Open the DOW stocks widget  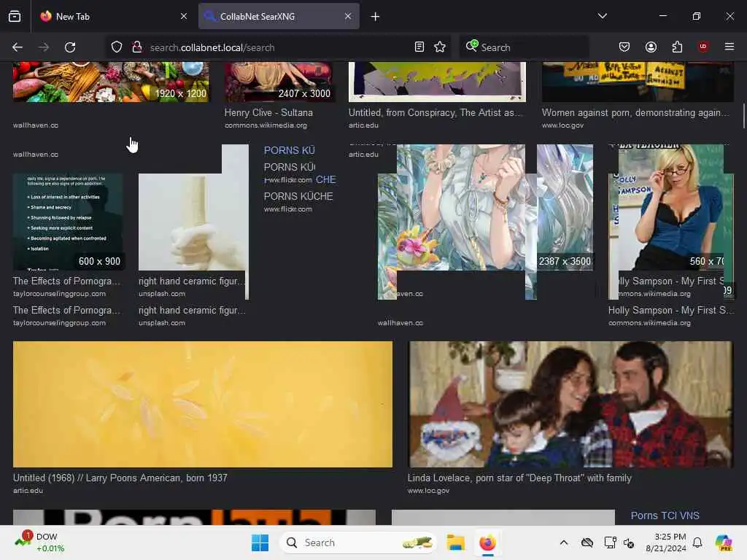[39, 542]
